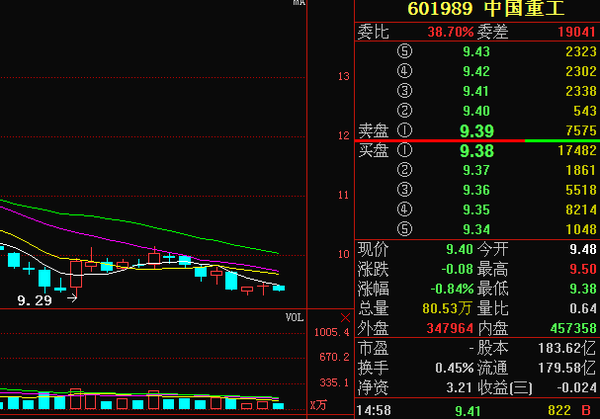Click the 买盘 label
The height and width of the screenshot is (419, 600).
[x=373, y=150]
